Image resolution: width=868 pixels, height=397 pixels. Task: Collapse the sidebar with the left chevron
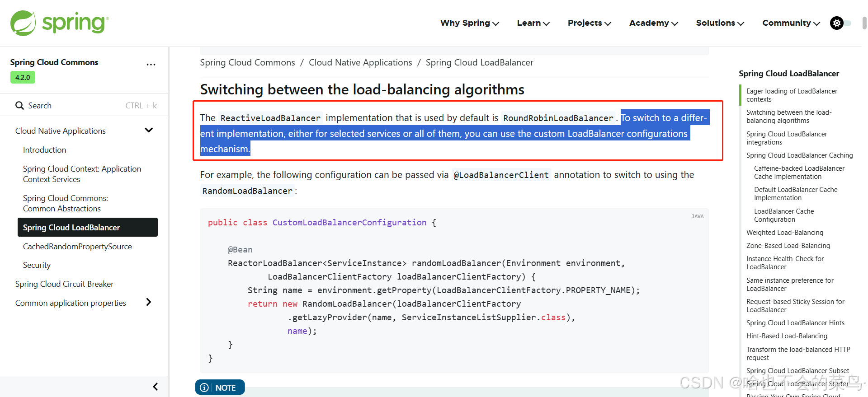[x=155, y=387]
